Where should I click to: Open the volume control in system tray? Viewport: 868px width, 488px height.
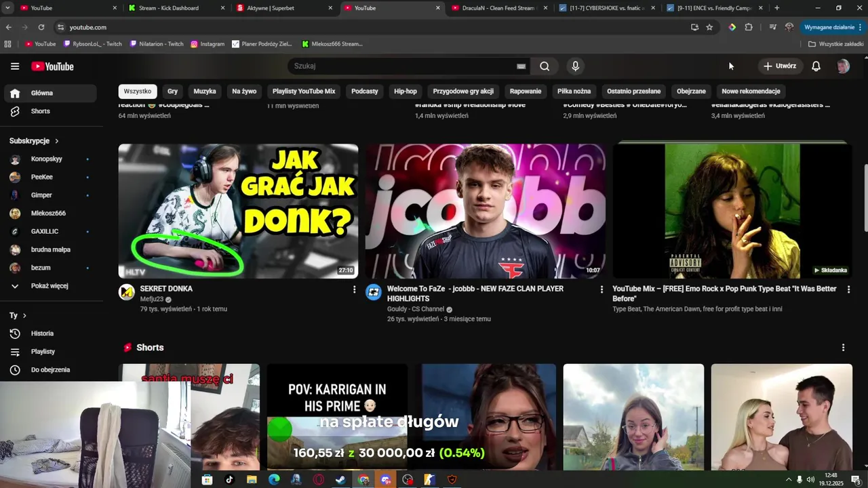(x=810, y=480)
